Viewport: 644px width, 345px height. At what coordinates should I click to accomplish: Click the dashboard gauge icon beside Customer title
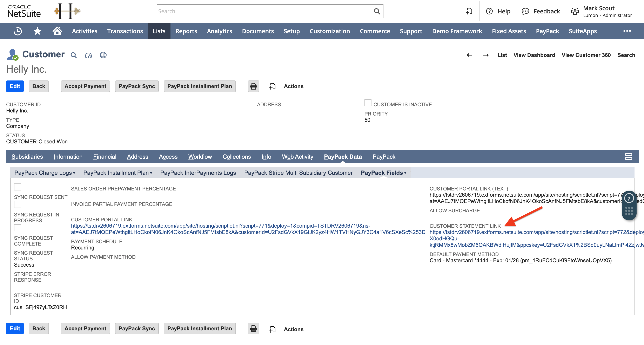(88, 55)
